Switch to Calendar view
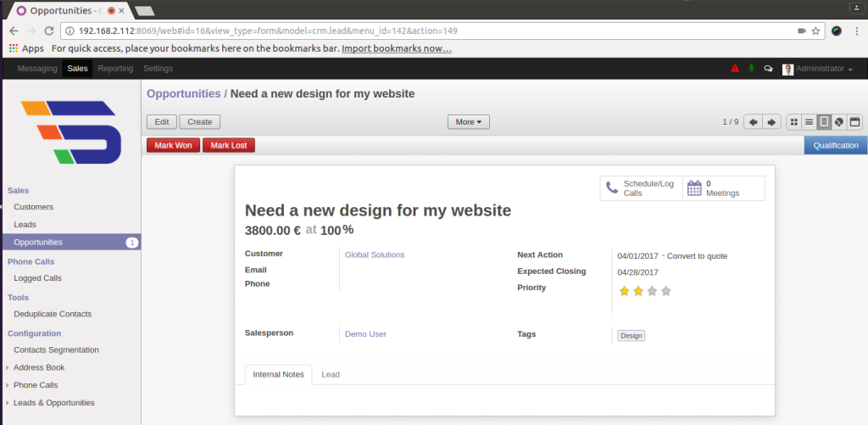868x425 pixels. [x=854, y=122]
